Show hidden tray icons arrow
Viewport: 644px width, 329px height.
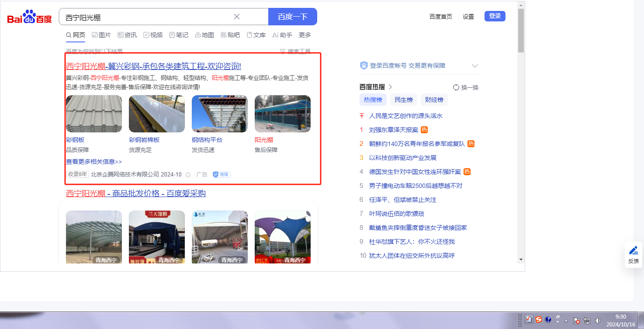coord(566,320)
